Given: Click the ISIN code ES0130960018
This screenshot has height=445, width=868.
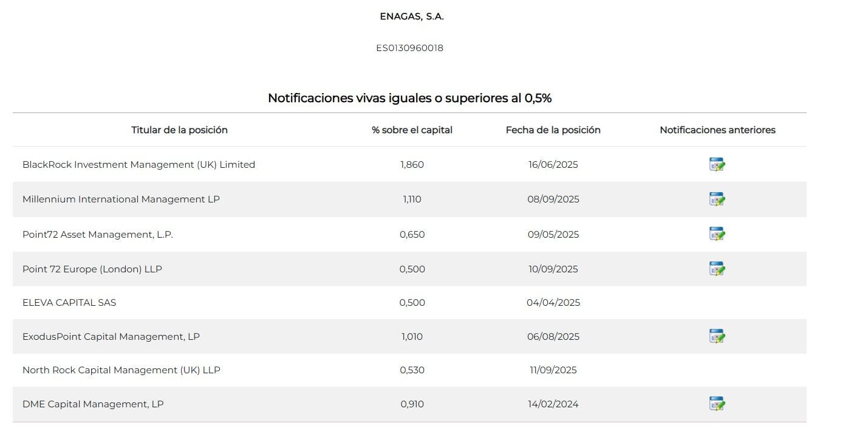Looking at the screenshot, I should [409, 48].
